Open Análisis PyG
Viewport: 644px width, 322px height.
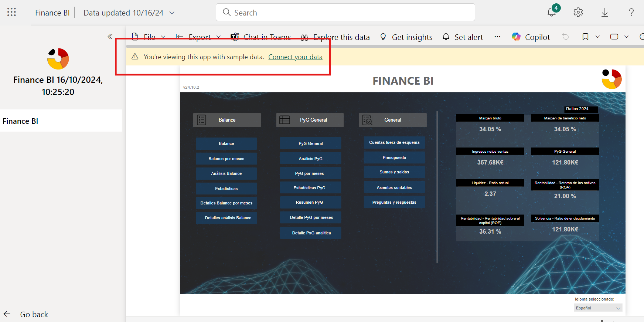click(x=310, y=159)
